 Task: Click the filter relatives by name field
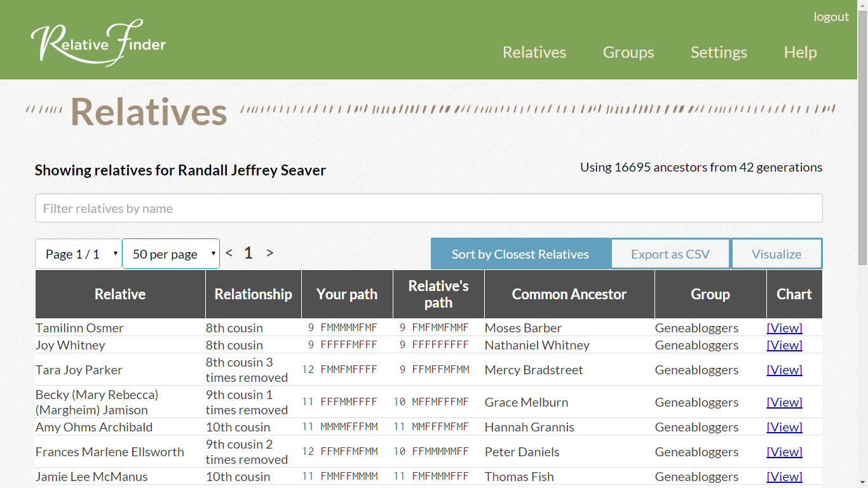(429, 207)
